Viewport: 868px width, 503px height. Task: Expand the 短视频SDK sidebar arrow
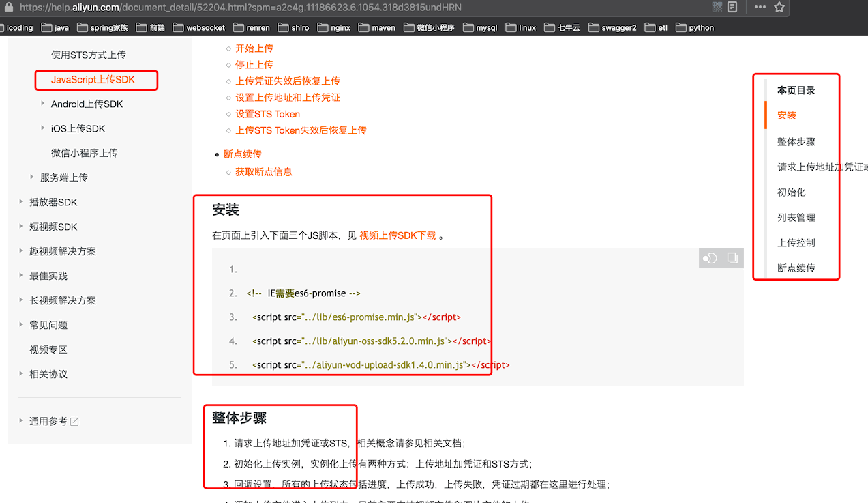[21, 227]
